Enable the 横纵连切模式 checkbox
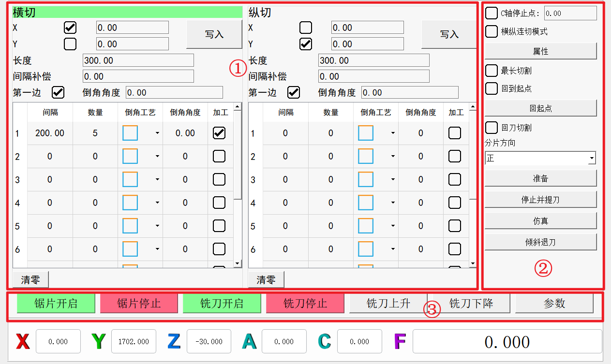 coord(492,32)
